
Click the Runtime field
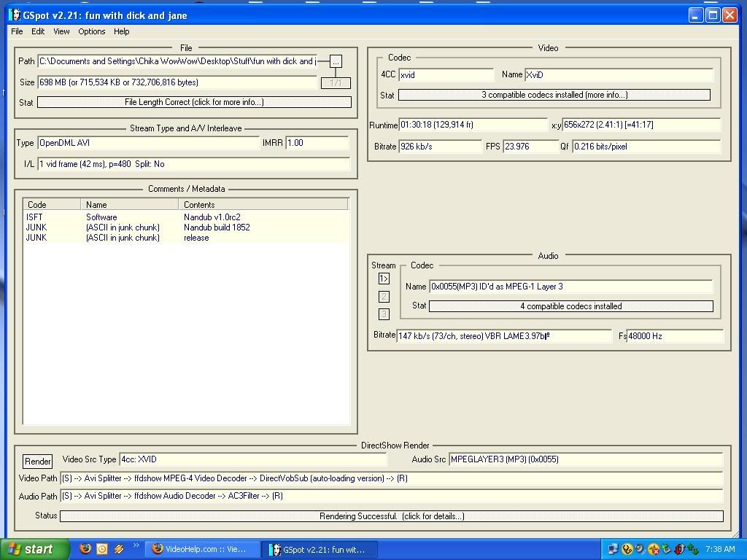click(x=473, y=125)
